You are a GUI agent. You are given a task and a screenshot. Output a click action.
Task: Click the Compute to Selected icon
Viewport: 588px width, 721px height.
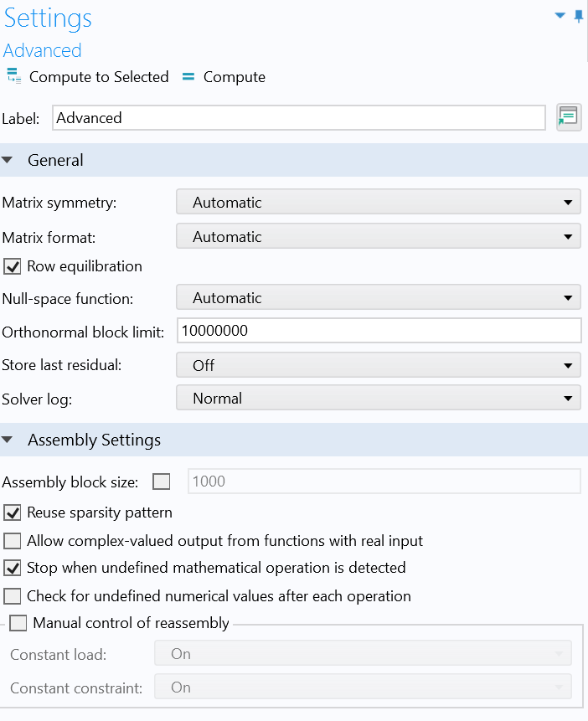point(13,77)
